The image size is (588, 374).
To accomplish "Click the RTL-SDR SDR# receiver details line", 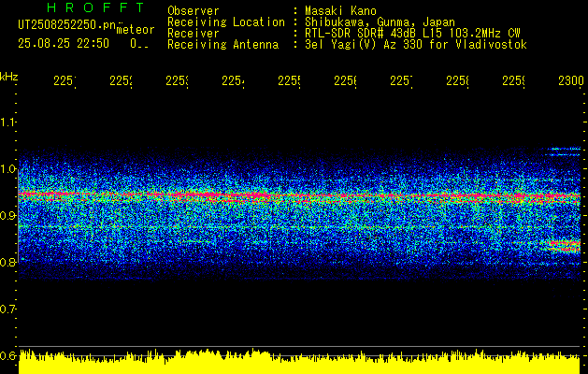I will (x=413, y=34).
